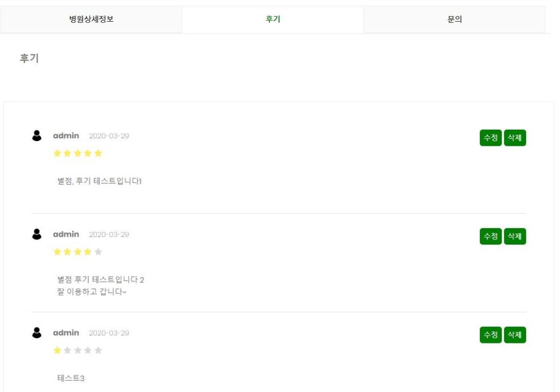Image resolution: width=560 pixels, height=392 pixels.
Task: Click 수정 on the 테스트3 review
Action: pos(490,335)
